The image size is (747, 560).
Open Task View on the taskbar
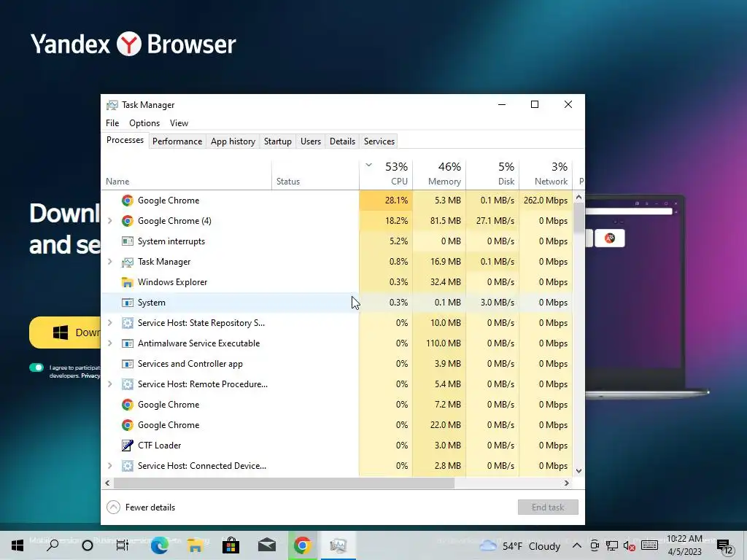pos(123,545)
